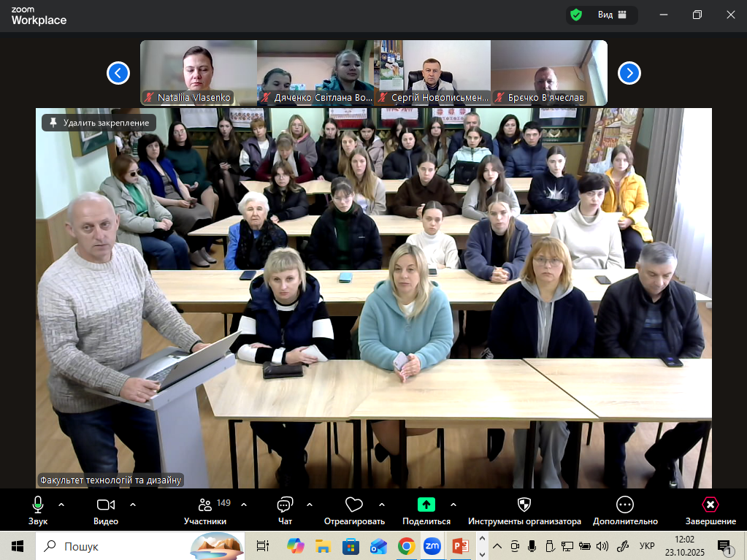Image resolution: width=747 pixels, height=560 pixels.
Task: Open the Participants list
Action: coord(205,505)
